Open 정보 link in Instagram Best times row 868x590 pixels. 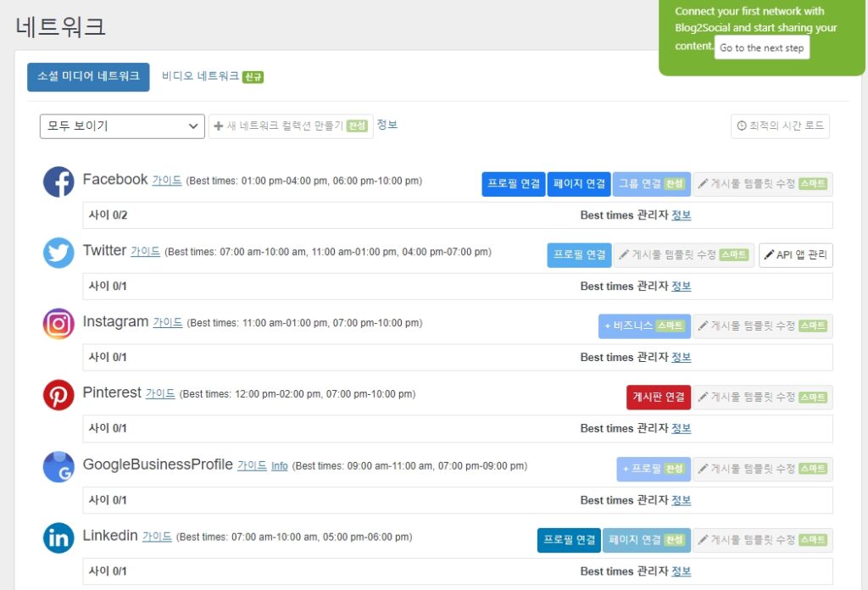(x=682, y=358)
